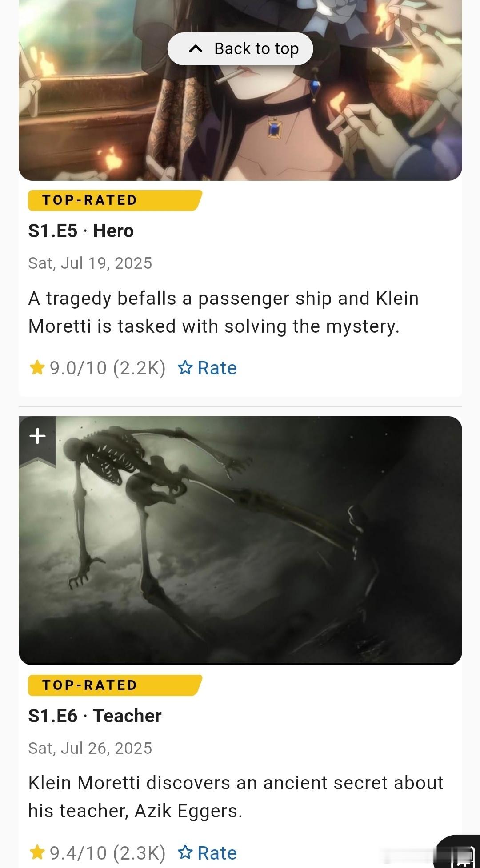The height and width of the screenshot is (868, 480).
Task: Tap the 'Back to top' label text
Action: pos(256,49)
